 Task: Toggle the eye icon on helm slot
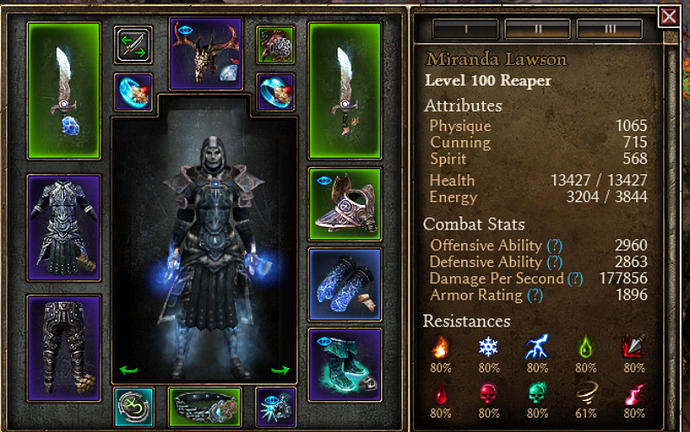pyautogui.click(x=184, y=30)
